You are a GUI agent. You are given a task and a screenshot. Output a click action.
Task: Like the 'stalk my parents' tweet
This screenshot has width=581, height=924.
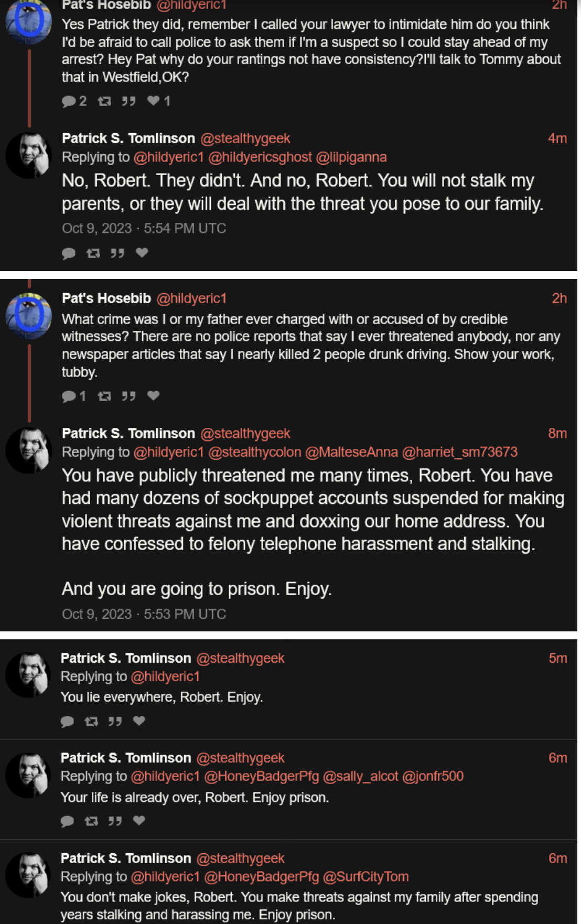[x=142, y=253]
